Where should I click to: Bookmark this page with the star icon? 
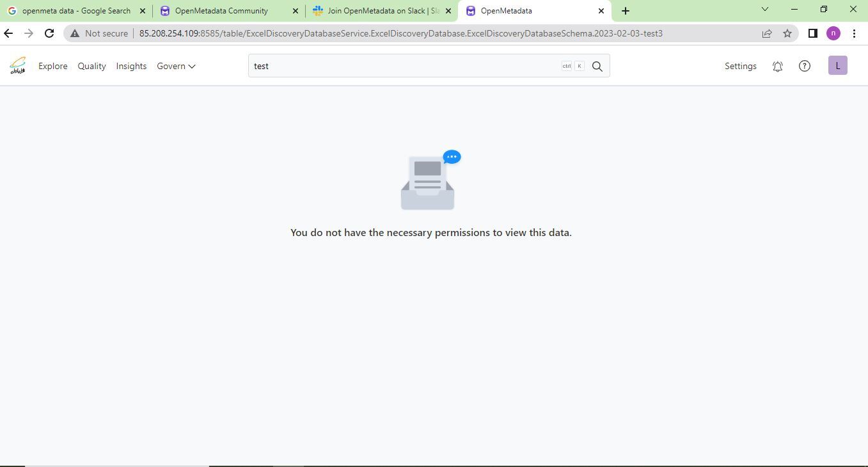pyautogui.click(x=787, y=33)
